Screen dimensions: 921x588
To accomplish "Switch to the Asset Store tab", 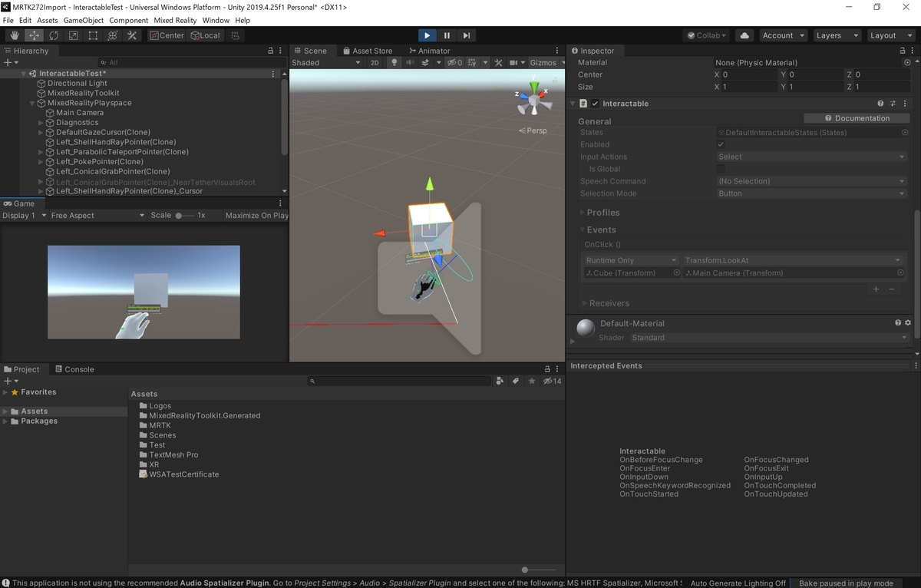I will (x=367, y=51).
